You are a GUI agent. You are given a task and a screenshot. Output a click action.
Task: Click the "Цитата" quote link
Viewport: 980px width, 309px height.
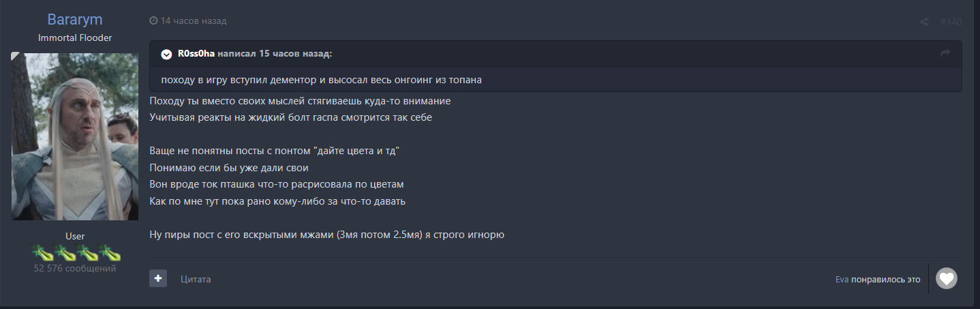(196, 279)
